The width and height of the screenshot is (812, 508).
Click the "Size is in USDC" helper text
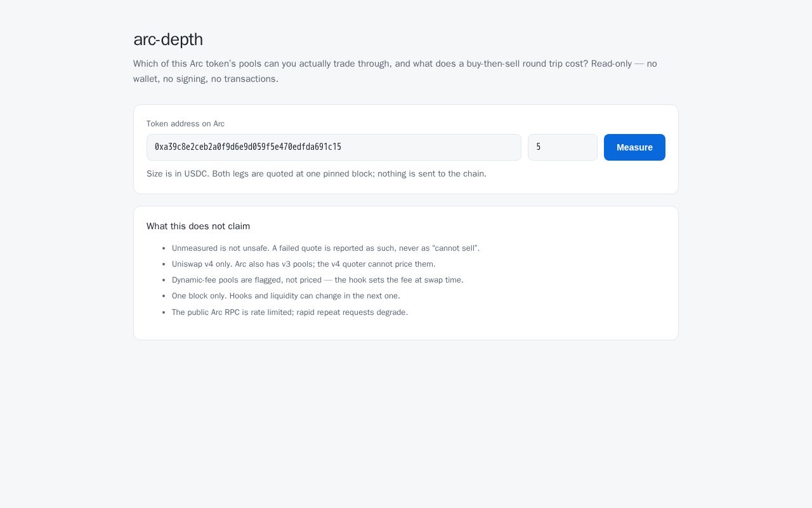tap(317, 174)
